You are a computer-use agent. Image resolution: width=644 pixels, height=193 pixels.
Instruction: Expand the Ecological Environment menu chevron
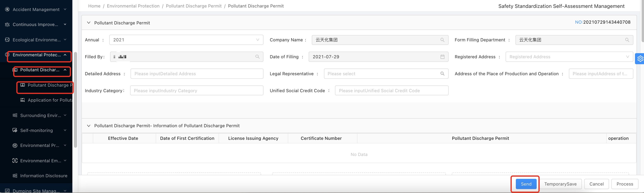pyautogui.click(x=65, y=40)
